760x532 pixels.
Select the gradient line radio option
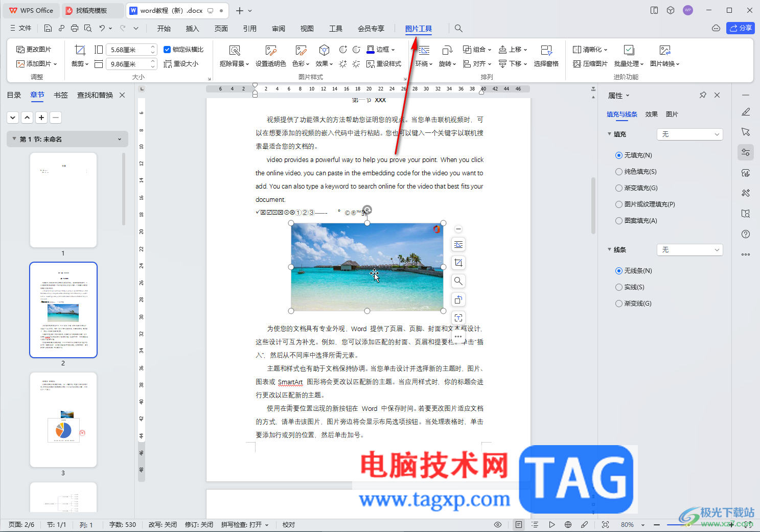point(619,304)
